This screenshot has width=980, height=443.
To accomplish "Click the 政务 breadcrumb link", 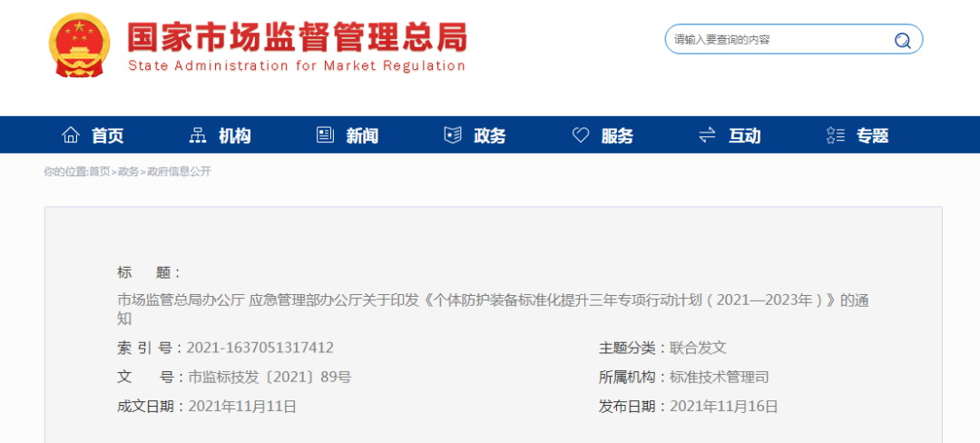I will (129, 172).
